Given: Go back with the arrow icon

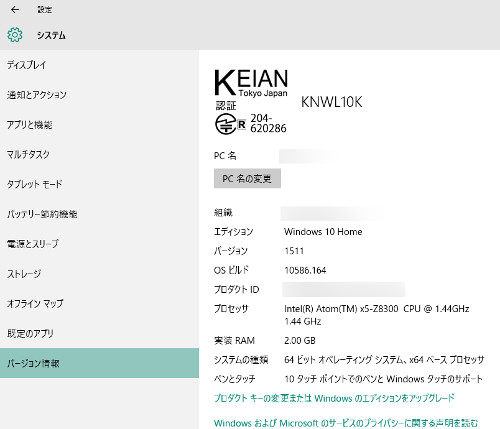Looking at the screenshot, I should click(x=15, y=10).
